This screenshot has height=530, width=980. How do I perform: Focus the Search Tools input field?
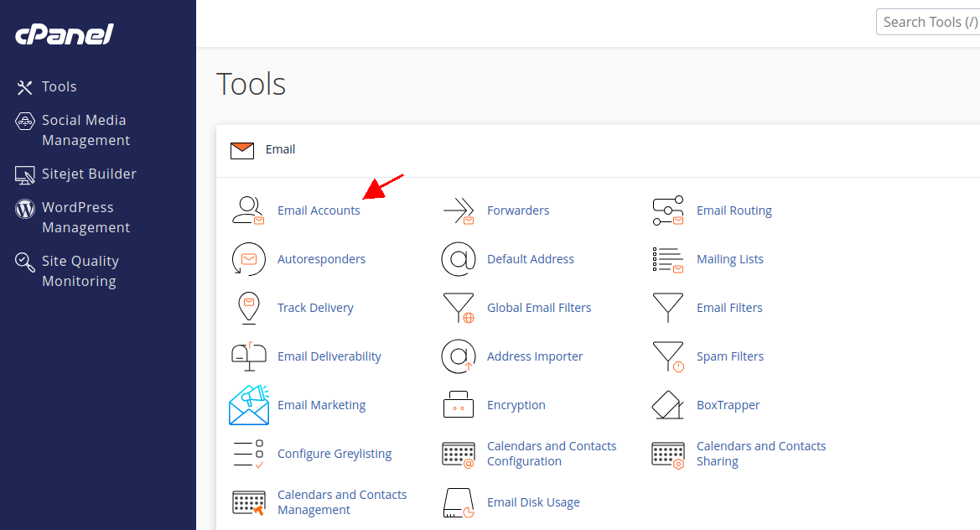926,22
